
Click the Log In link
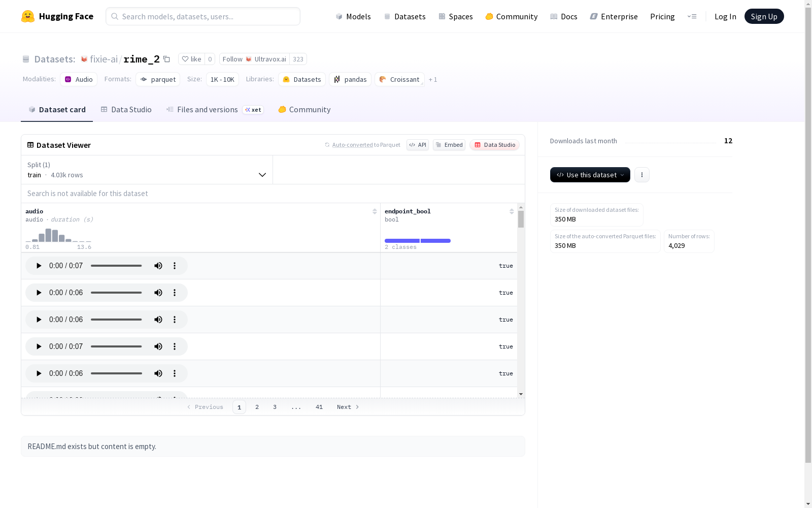tap(725, 16)
